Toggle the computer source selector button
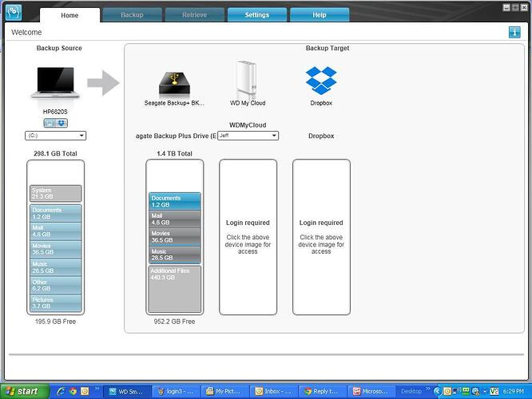 50,123
